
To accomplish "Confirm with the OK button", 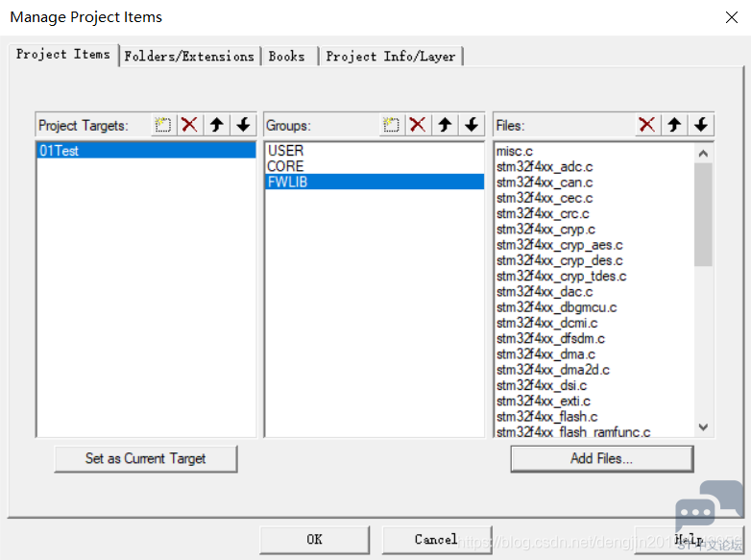I will point(315,540).
